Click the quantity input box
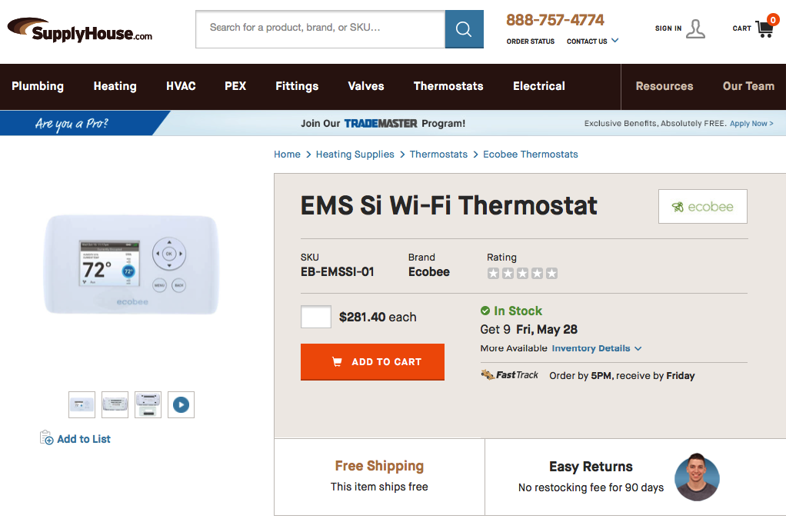The height and width of the screenshot is (532, 786). (315, 317)
